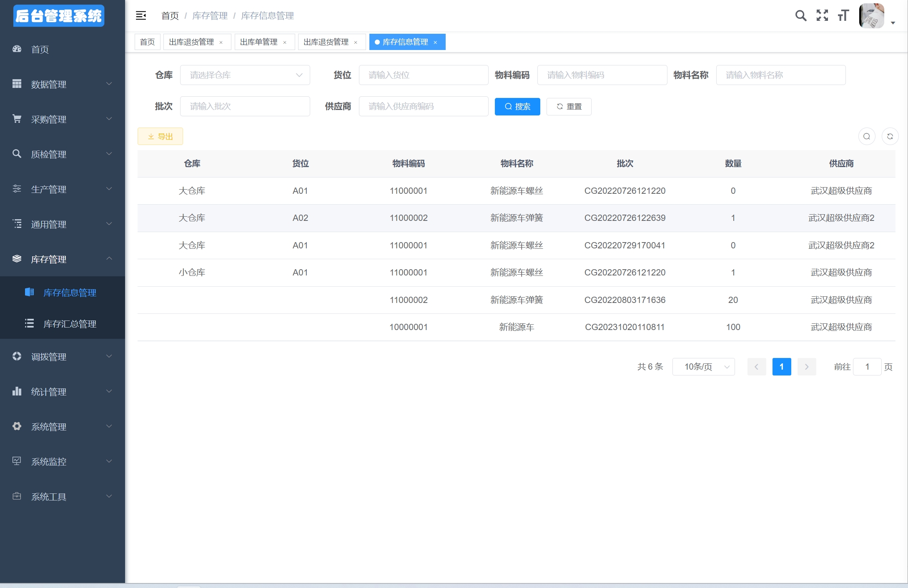Click the round refresh table icon
The image size is (908, 588).
(890, 136)
